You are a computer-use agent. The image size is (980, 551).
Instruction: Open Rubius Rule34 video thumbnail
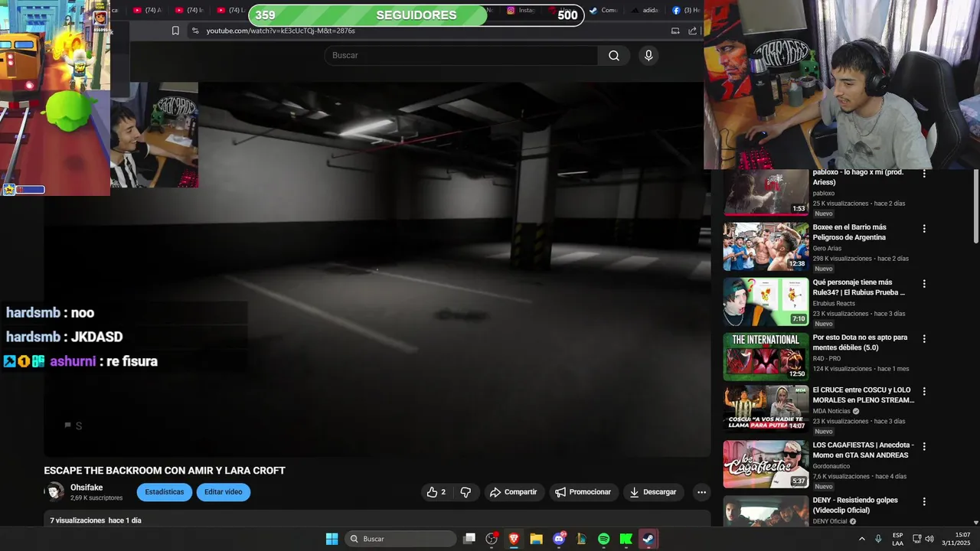point(766,302)
